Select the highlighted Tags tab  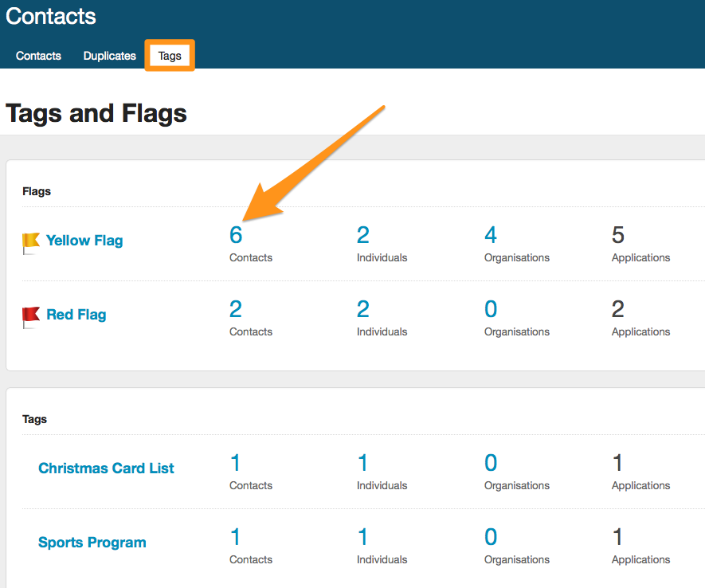(170, 56)
